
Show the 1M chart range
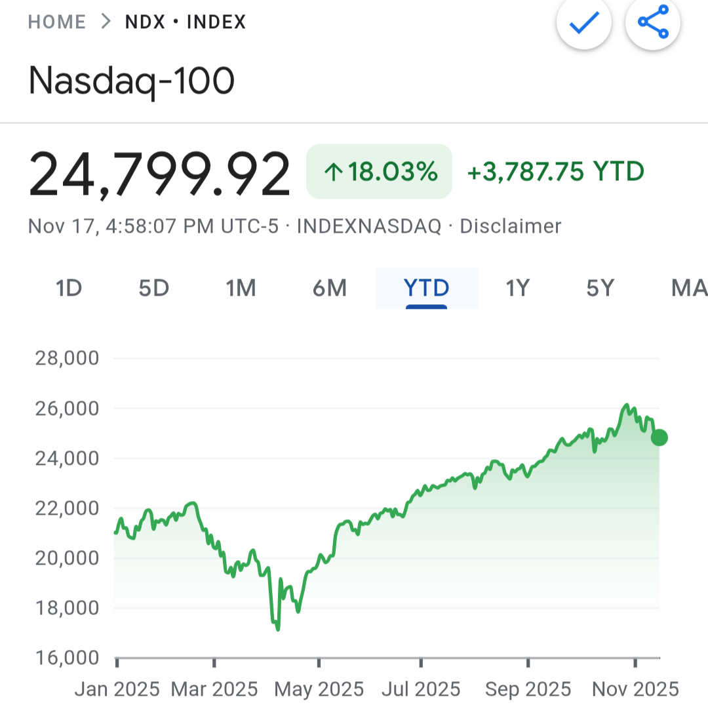tap(241, 288)
